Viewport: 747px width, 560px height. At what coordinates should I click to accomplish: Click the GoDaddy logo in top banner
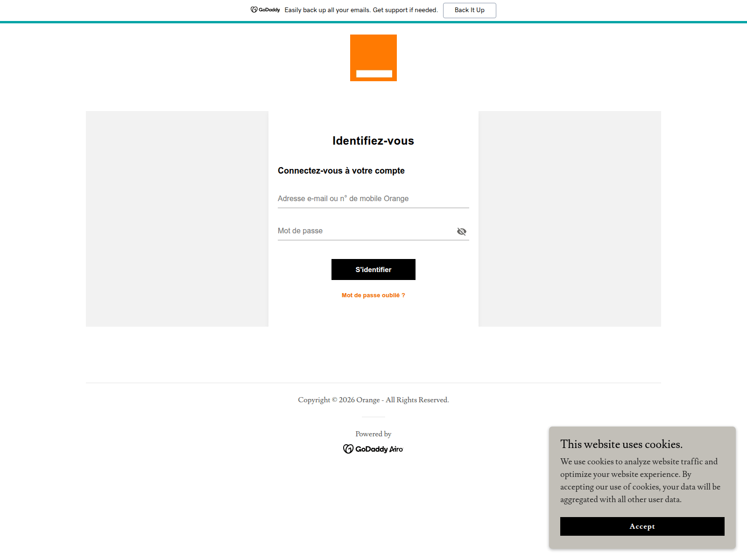pos(265,10)
